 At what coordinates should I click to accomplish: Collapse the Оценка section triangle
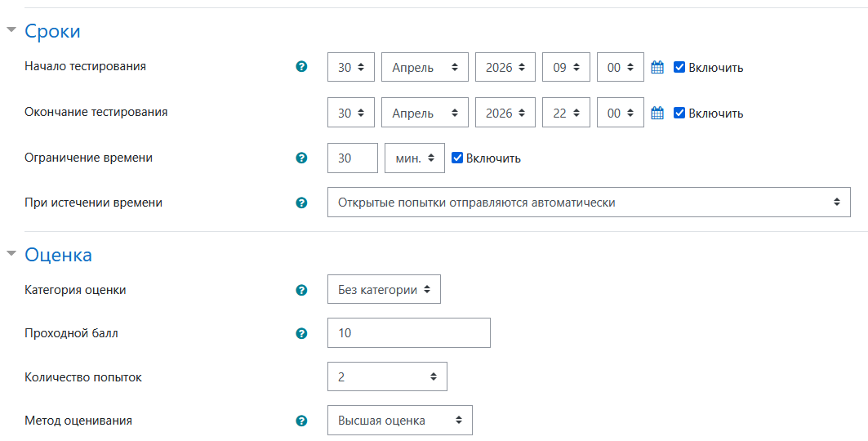click(x=11, y=254)
